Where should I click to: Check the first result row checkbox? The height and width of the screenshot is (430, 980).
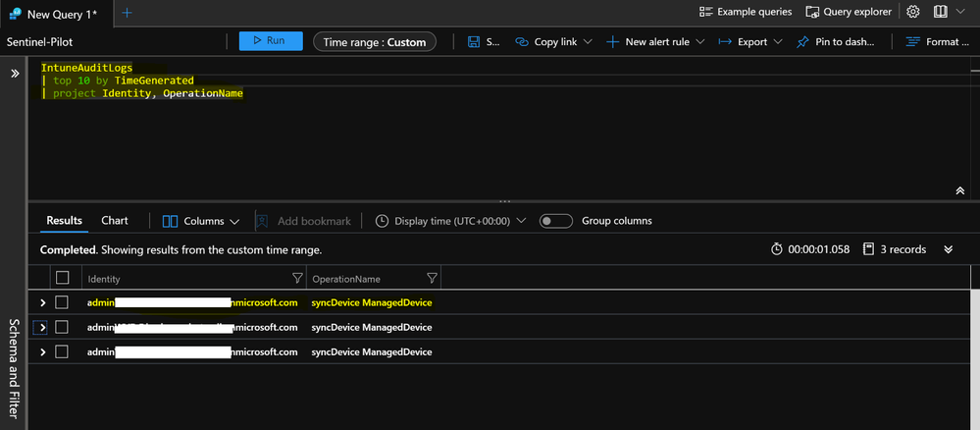(61, 302)
